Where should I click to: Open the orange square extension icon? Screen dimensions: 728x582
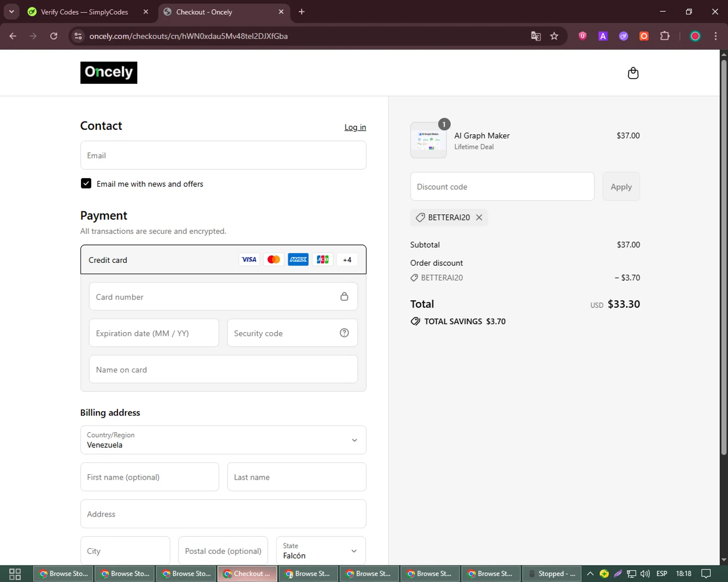(x=644, y=36)
